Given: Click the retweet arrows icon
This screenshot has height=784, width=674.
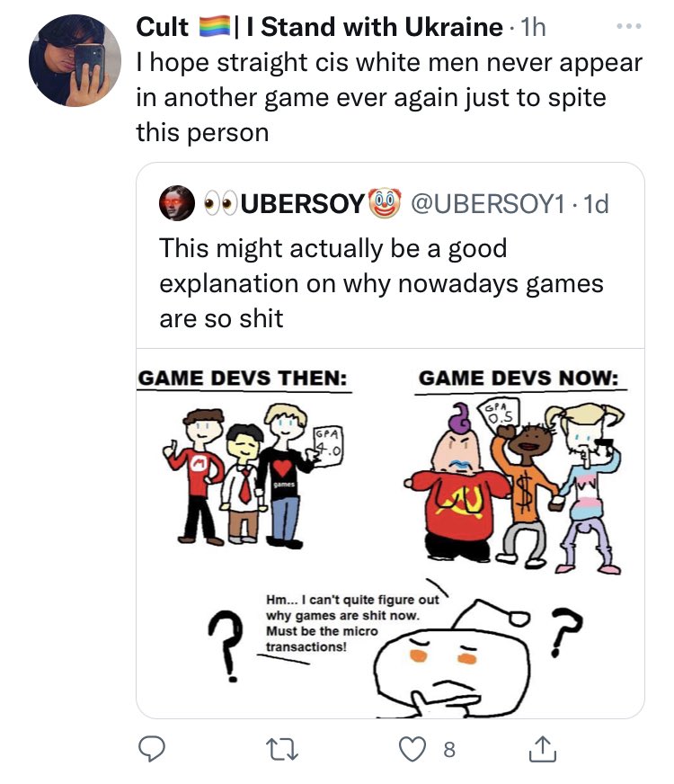Looking at the screenshot, I should point(282,750).
